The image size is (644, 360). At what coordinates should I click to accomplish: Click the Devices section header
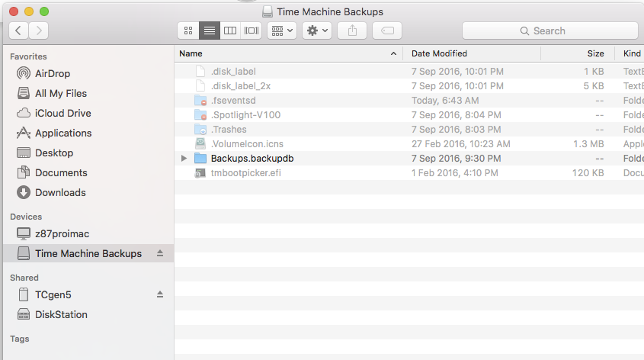pyautogui.click(x=26, y=217)
